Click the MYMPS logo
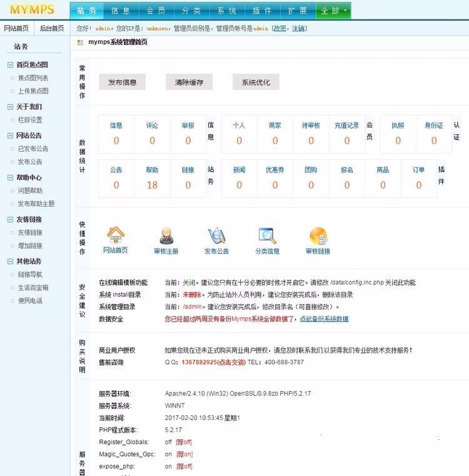The image size is (469, 476). click(32, 9)
